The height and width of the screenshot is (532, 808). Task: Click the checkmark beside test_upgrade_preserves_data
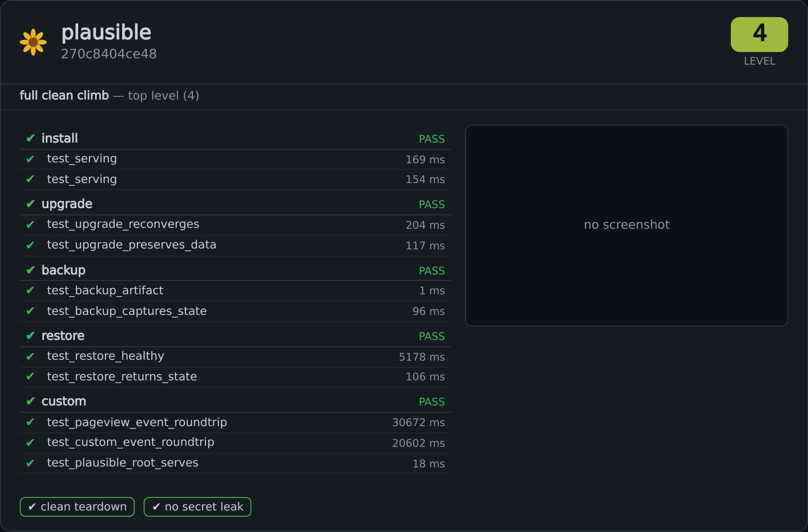click(x=31, y=245)
